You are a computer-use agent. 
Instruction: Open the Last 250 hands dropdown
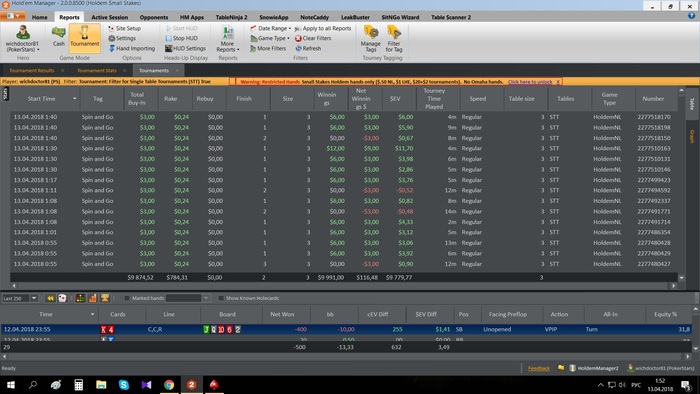point(33,298)
